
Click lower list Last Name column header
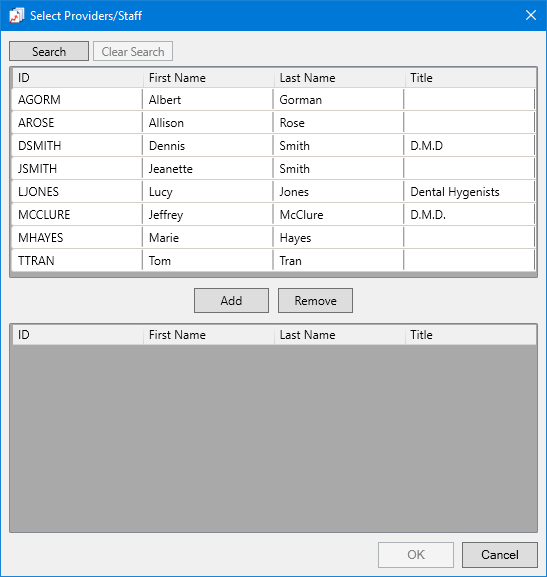coord(339,335)
